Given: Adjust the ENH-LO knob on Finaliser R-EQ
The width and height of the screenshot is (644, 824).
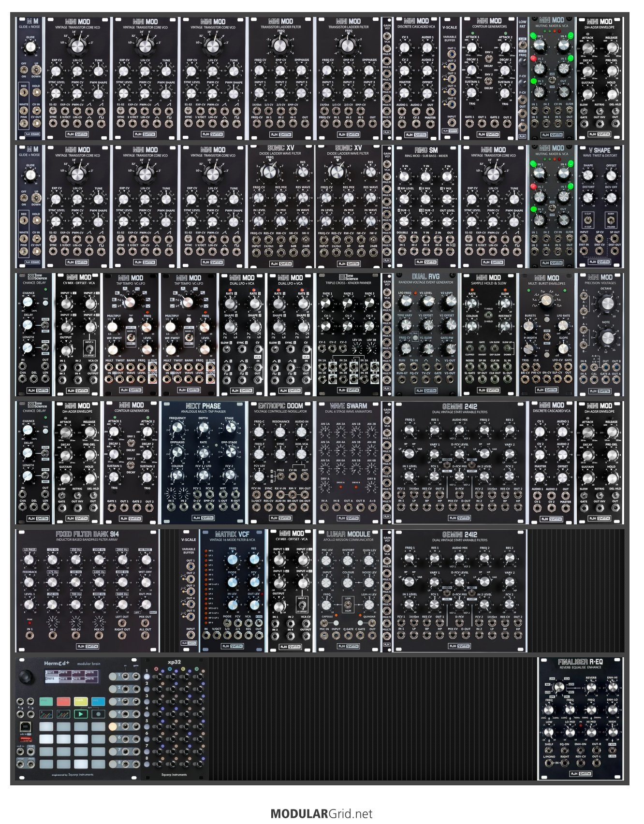Looking at the screenshot, I should (x=612, y=709).
